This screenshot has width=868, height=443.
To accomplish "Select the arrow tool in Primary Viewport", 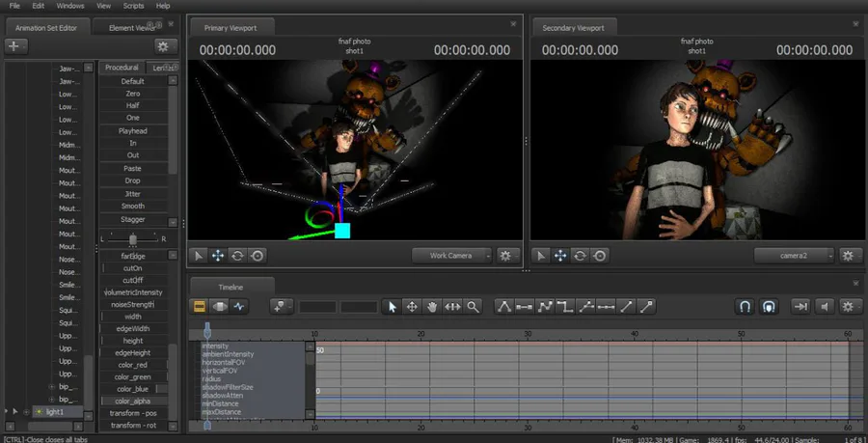I will pyautogui.click(x=198, y=255).
